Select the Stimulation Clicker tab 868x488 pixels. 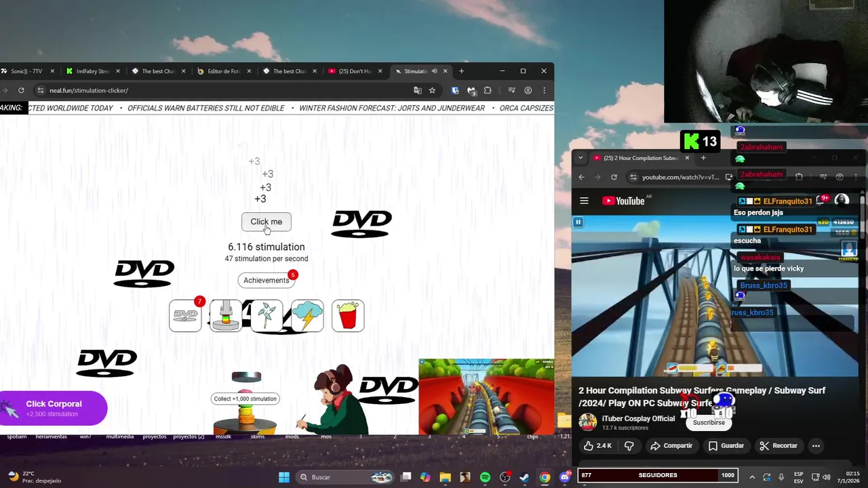tap(415, 71)
